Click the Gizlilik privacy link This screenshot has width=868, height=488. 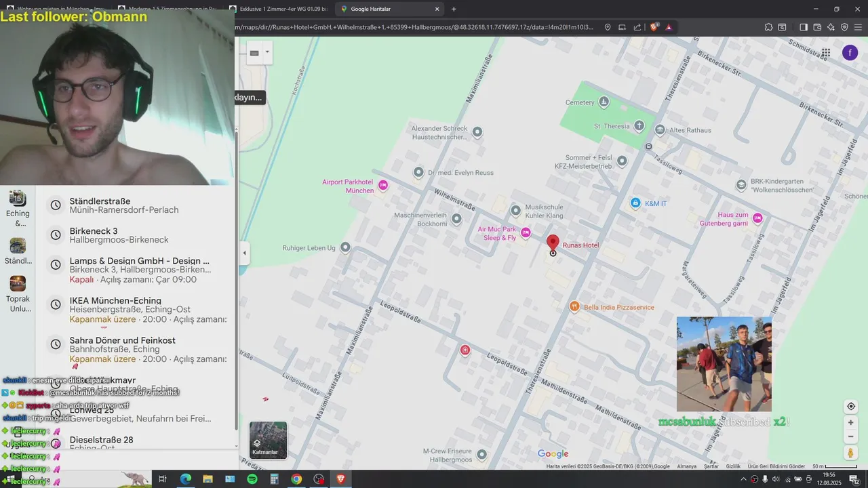tap(733, 466)
